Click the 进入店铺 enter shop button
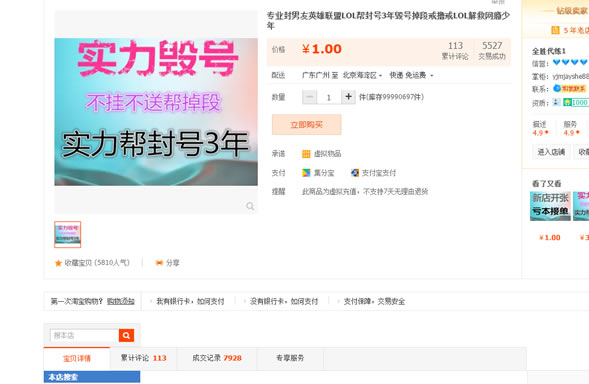 pos(551,152)
